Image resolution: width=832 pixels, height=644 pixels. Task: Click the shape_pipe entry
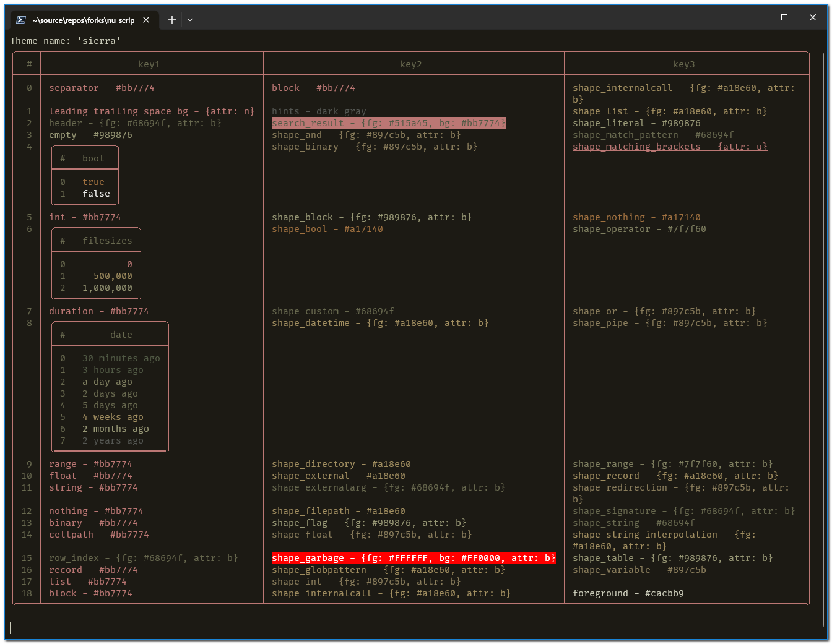click(670, 323)
